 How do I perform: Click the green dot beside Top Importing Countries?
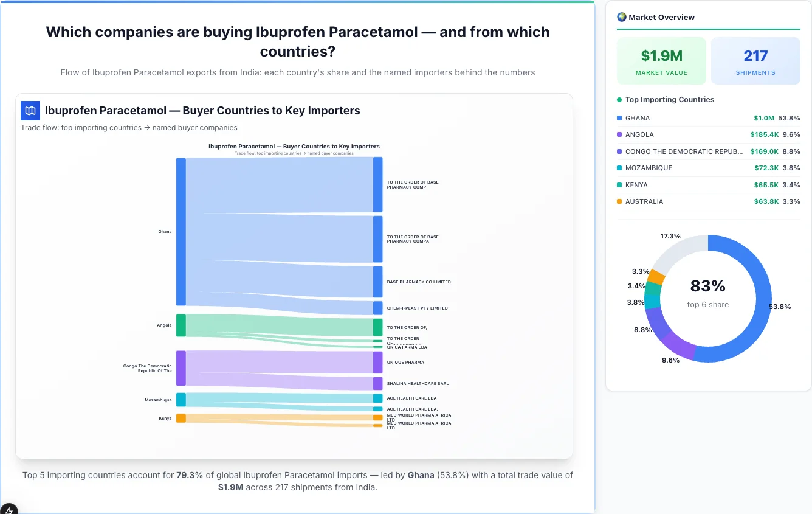click(x=619, y=100)
